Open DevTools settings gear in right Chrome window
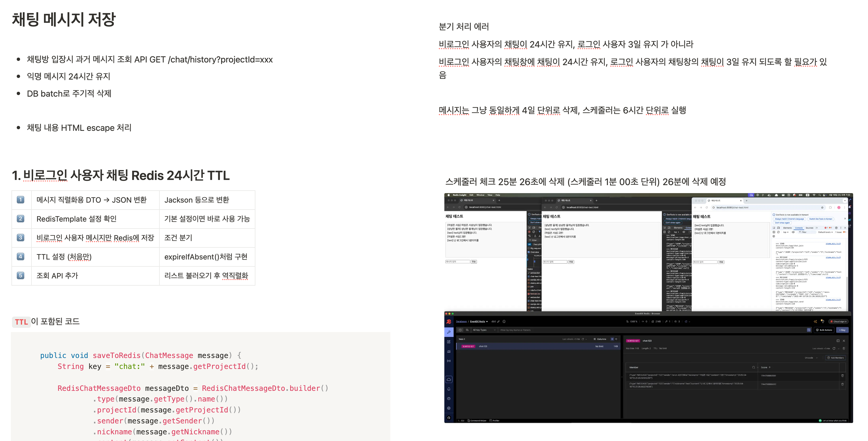The width and height of the screenshot is (868, 441). (x=836, y=228)
